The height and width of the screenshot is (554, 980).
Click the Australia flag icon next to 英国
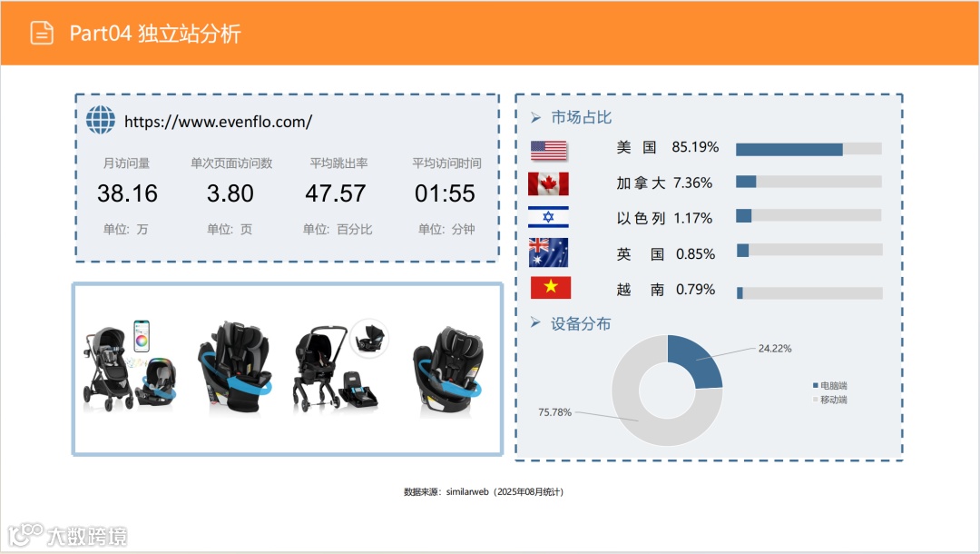click(x=548, y=252)
